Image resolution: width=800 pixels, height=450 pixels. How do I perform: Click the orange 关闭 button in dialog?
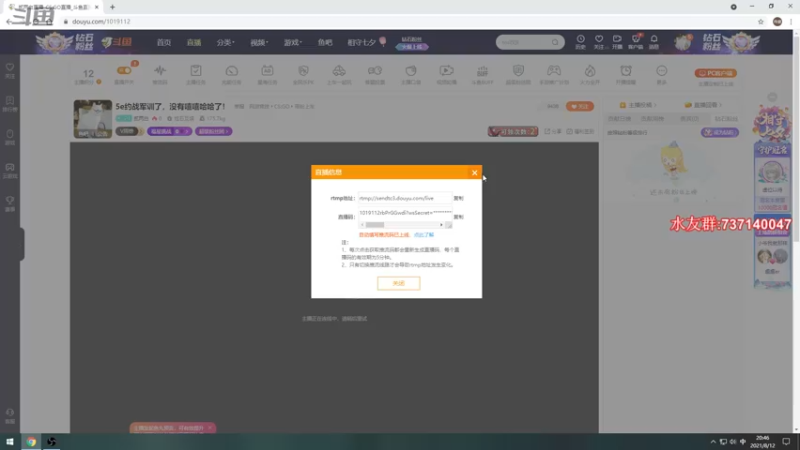point(398,283)
